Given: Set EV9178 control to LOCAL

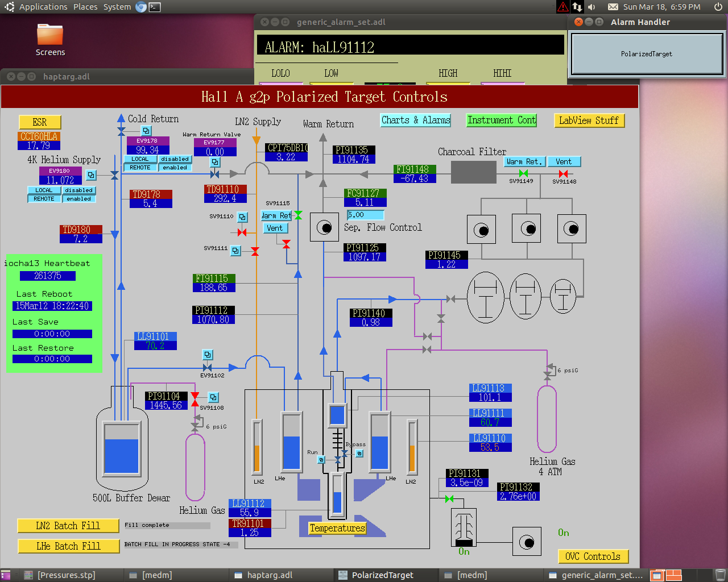Looking at the screenshot, I should pyautogui.click(x=140, y=159).
